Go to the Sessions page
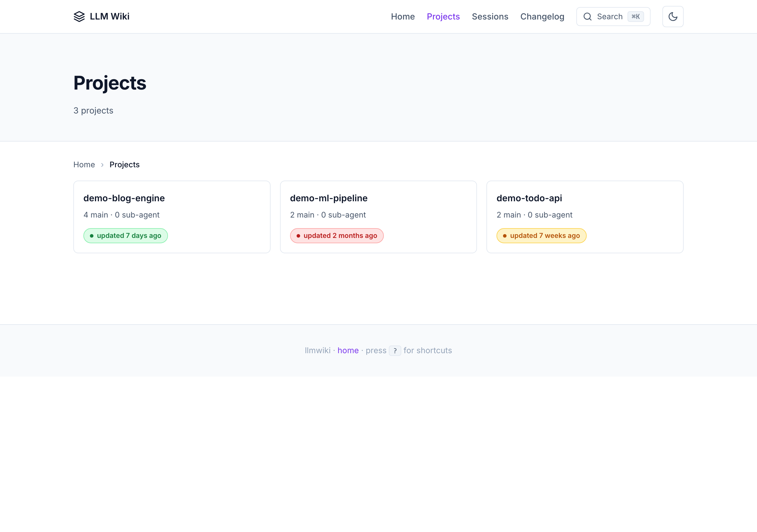This screenshot has height=532, width=757. coord(490,17)
